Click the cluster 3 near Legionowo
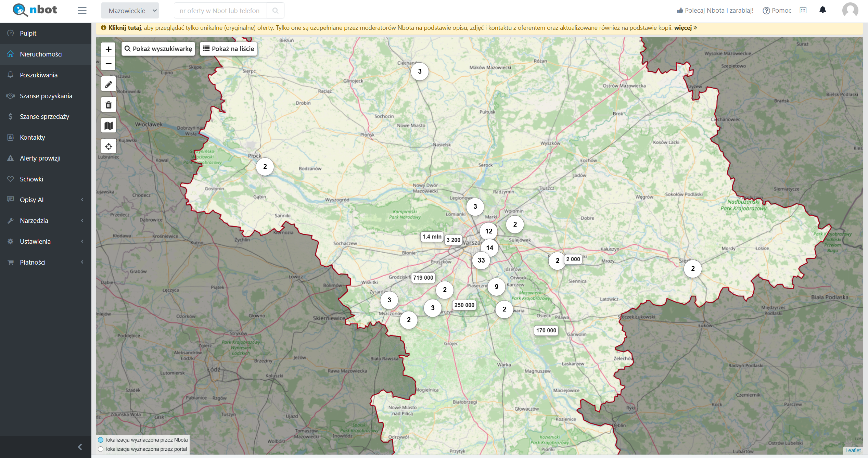Image resolution: width=868 pixels, height=458 pixels. point(475,207)
